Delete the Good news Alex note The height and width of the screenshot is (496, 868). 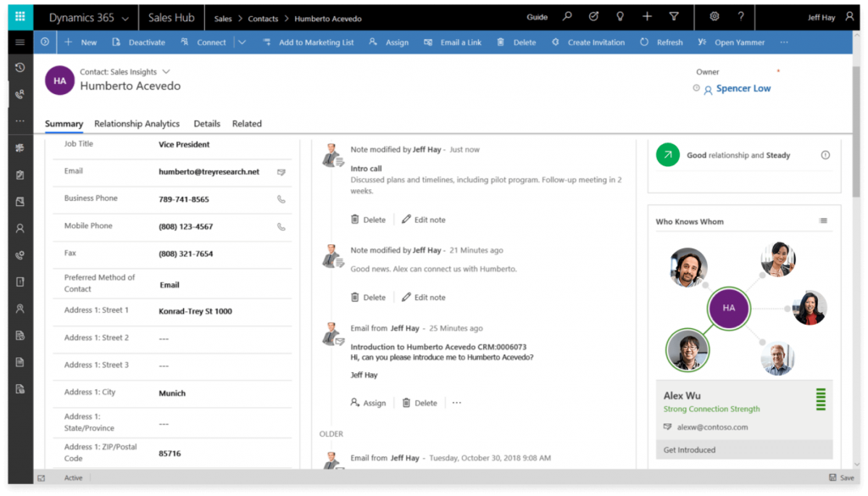click(x=368, y=298)
